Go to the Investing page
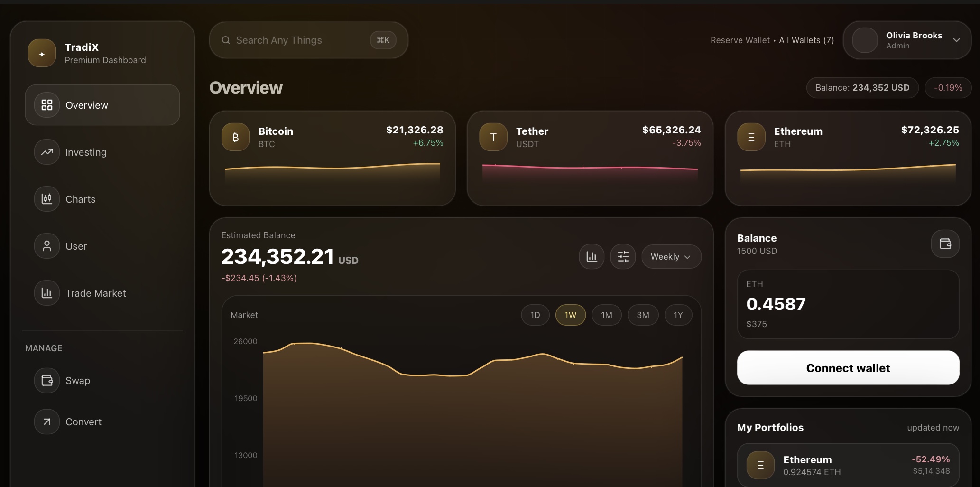980x487 pixels. 86,152
